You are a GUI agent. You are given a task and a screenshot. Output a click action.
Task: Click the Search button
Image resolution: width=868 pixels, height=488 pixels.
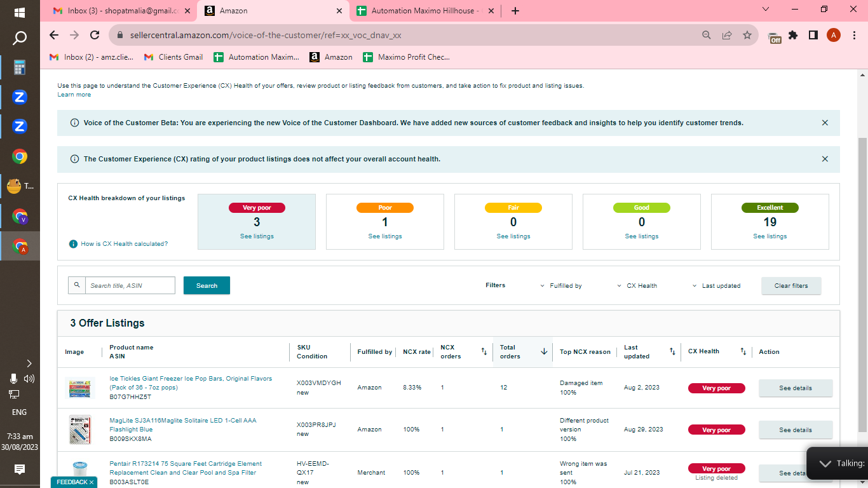[x=207, y=285]
